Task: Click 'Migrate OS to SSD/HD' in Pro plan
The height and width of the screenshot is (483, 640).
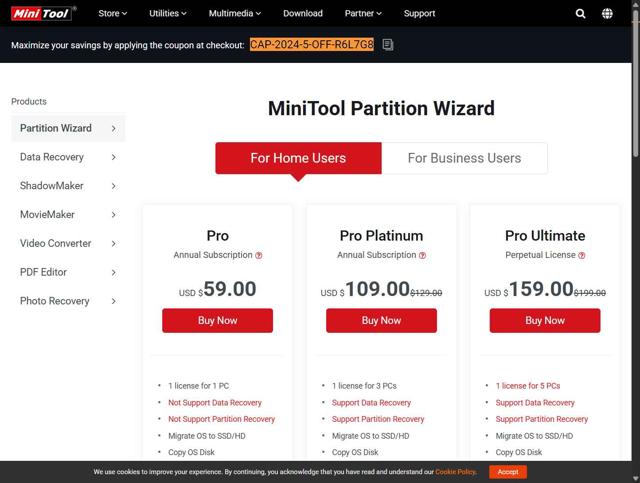Action: coord(207,436)
